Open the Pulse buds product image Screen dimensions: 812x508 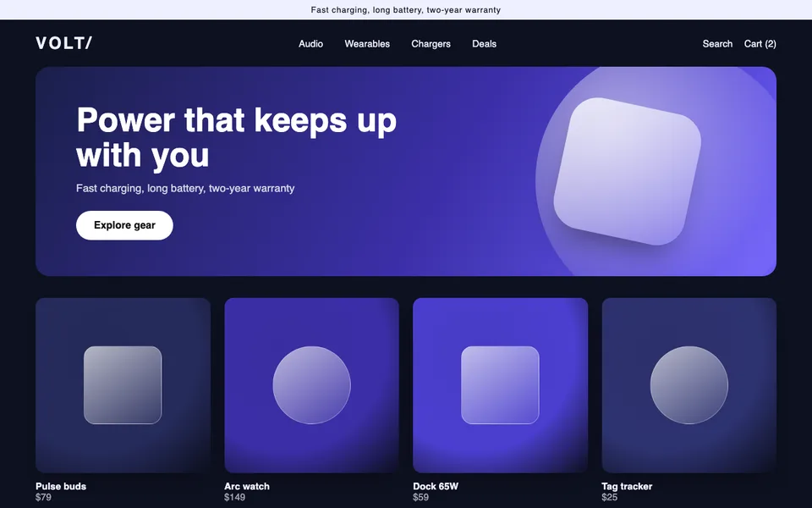click(x=123, y=385)
